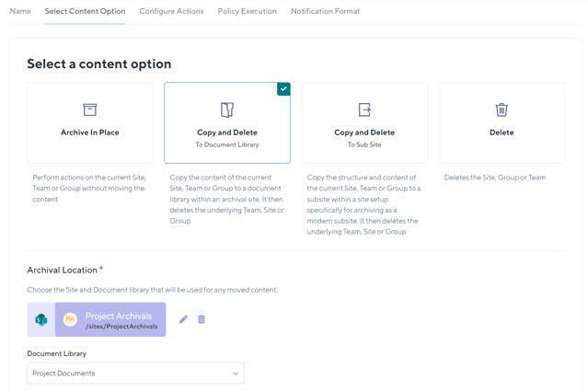Choose the Delete option card

coord(502,123)
